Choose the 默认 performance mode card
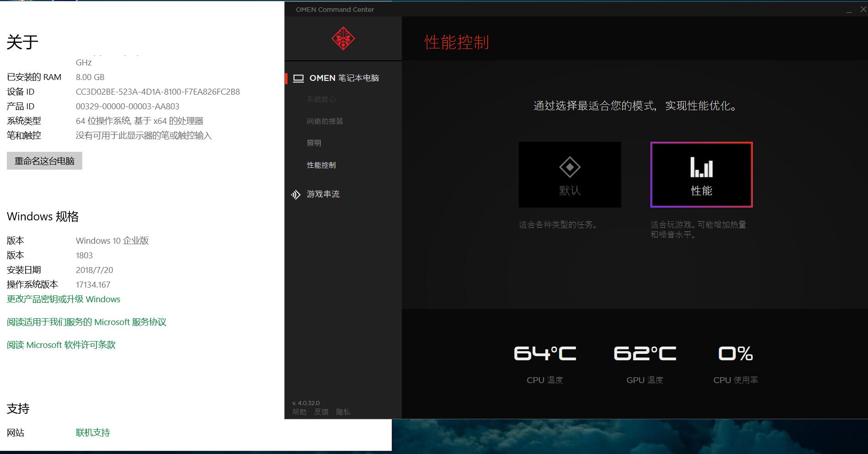This screenshot has height=454, width=868. [570, 175]
